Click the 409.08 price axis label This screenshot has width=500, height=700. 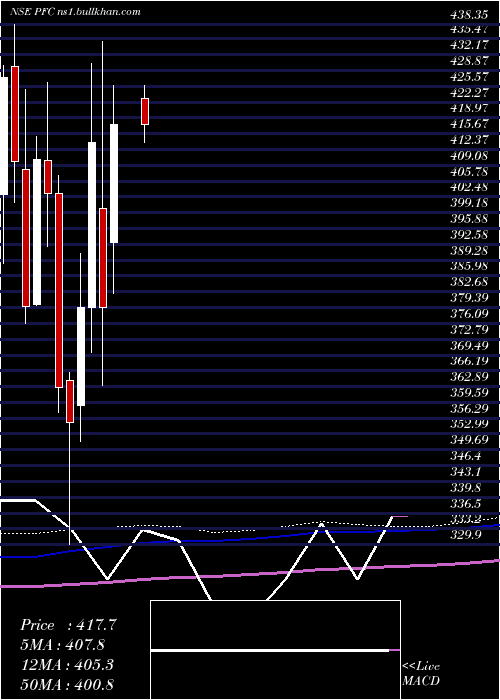pyautogui.click(x=471, y=156)
